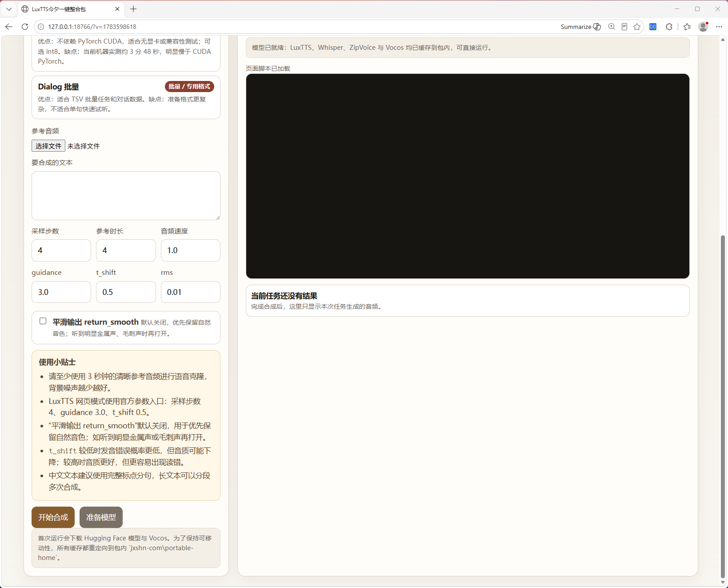Open the extensions puzzle icon
728x588 pixels.
[x=669, y=27]
